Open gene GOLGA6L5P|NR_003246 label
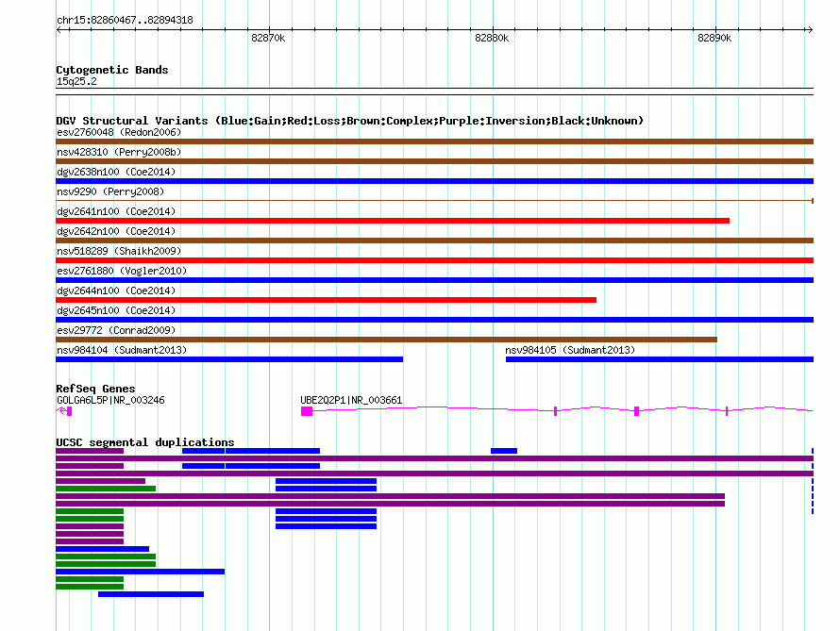Image resolution: width=840 pixels, height=631 pixels. pos(110,400)
